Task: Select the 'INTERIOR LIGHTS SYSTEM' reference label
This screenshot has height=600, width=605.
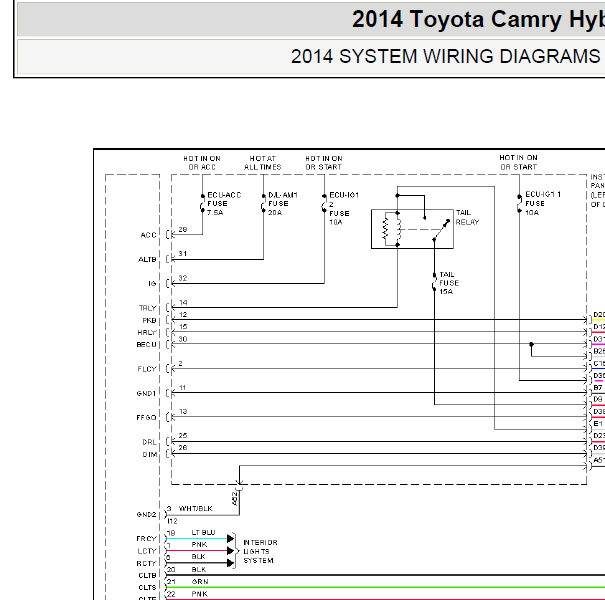Action: (x=260, y=551)
